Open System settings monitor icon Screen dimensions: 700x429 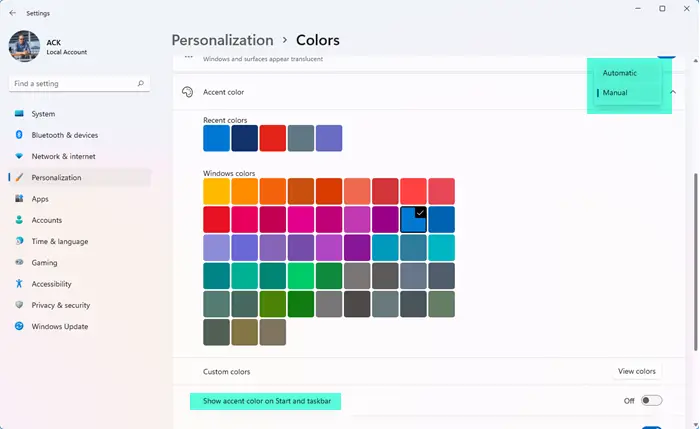tap(19, 113)
